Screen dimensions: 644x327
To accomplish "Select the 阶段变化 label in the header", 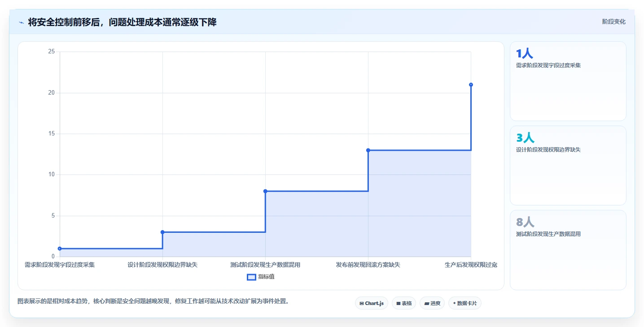I will (x=613, y=22).
